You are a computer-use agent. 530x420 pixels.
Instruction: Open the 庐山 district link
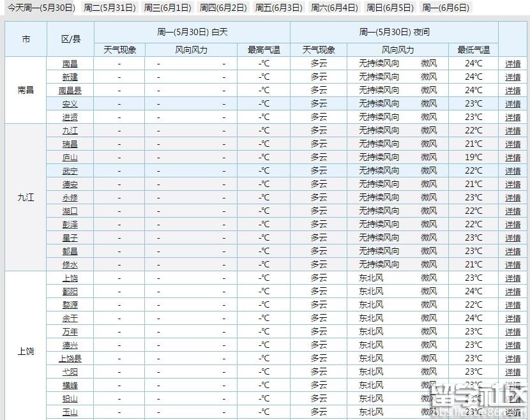(x=70, y=158)
